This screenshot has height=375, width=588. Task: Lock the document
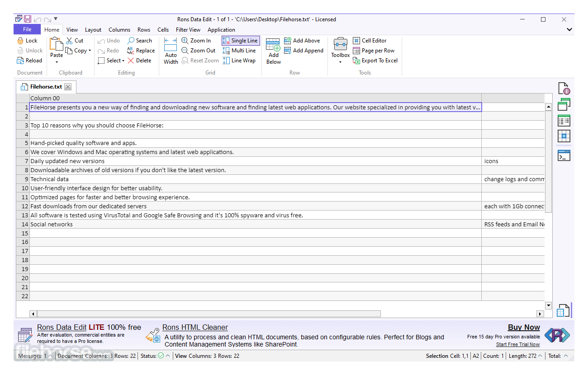(27, 41)
